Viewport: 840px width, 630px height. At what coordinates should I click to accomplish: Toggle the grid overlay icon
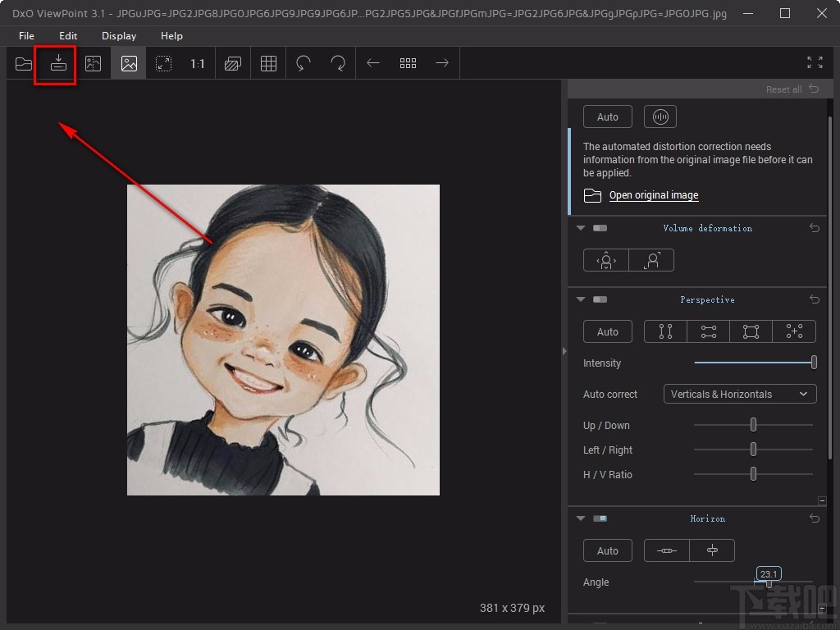(x=267, y=63)
